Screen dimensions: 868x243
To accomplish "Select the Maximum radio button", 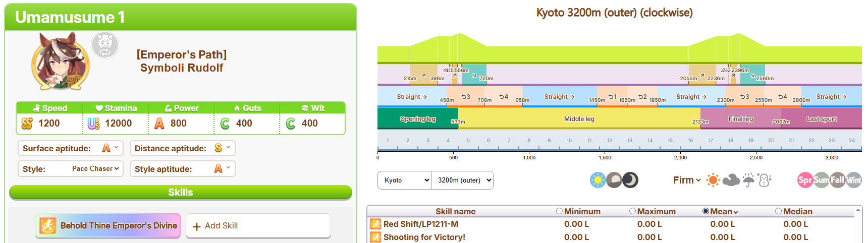I will (x=632, y=211).
